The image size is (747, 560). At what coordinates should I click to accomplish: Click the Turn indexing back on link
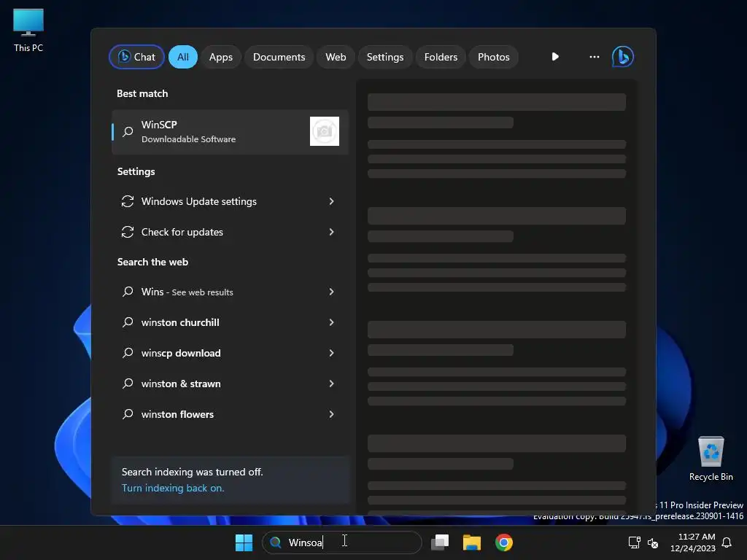tap(172, 488)
